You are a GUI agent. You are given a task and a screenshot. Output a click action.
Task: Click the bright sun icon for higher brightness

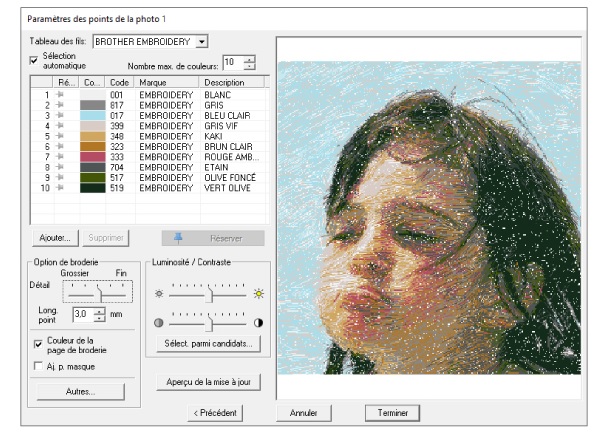pos(259,293)
